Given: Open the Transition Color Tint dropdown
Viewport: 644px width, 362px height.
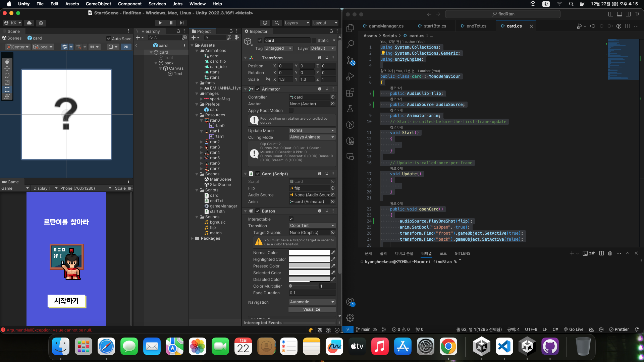Looking at the screenshot, I should pyautogui.click(x=312, y=226).
